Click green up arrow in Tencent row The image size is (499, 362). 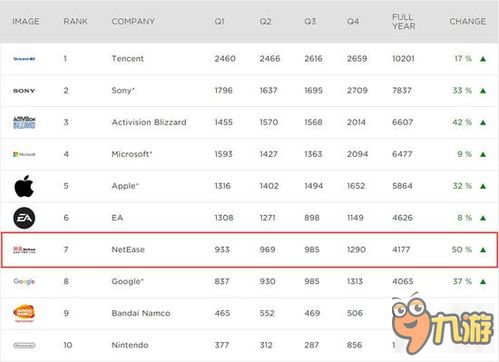[x=483, y=59]
